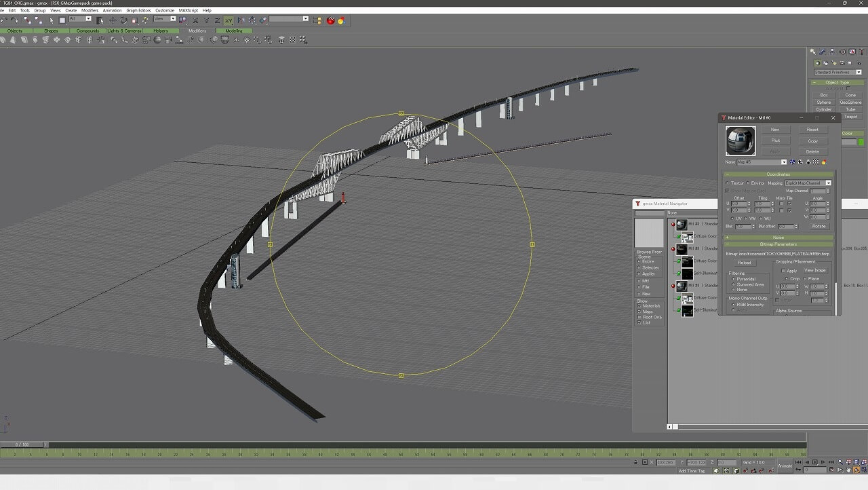Click the green object color swatch

[861, 142]
